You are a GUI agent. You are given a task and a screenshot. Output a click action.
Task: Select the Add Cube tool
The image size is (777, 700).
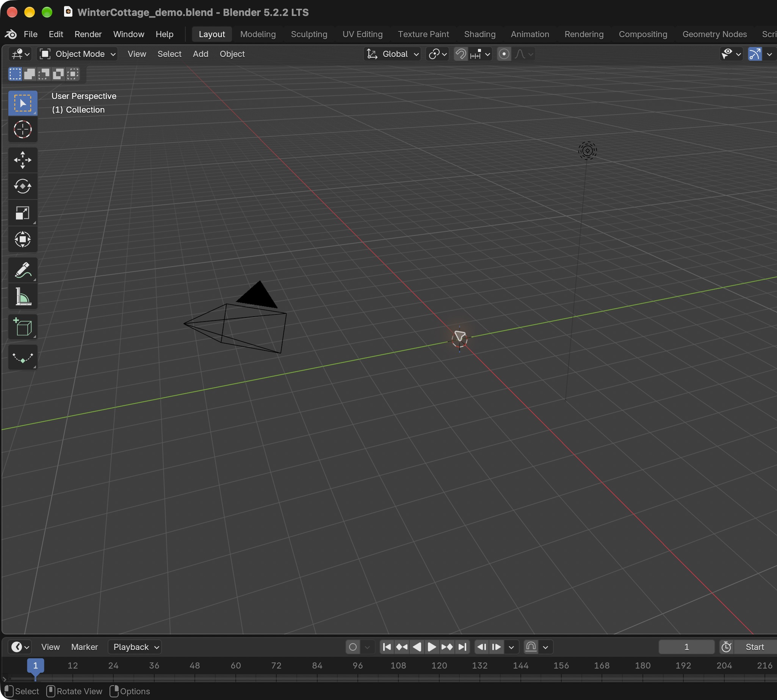(x=23, y=327)
